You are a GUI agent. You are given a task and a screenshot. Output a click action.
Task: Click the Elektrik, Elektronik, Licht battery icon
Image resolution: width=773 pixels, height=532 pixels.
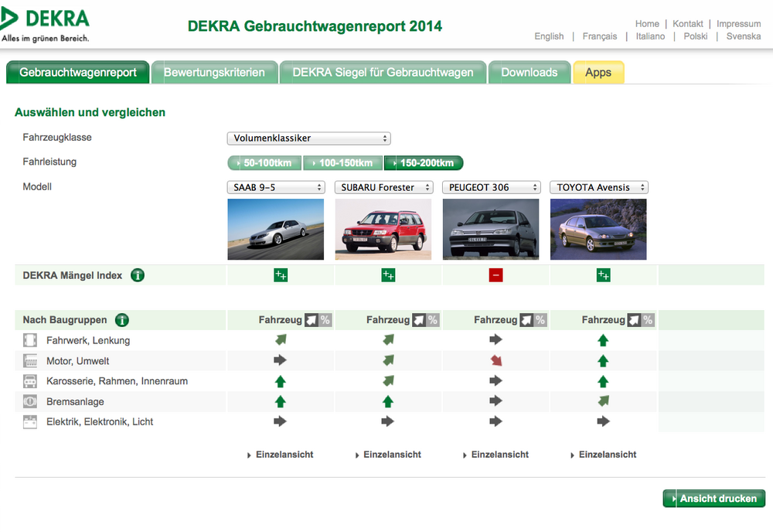click(x=30, y=422)
